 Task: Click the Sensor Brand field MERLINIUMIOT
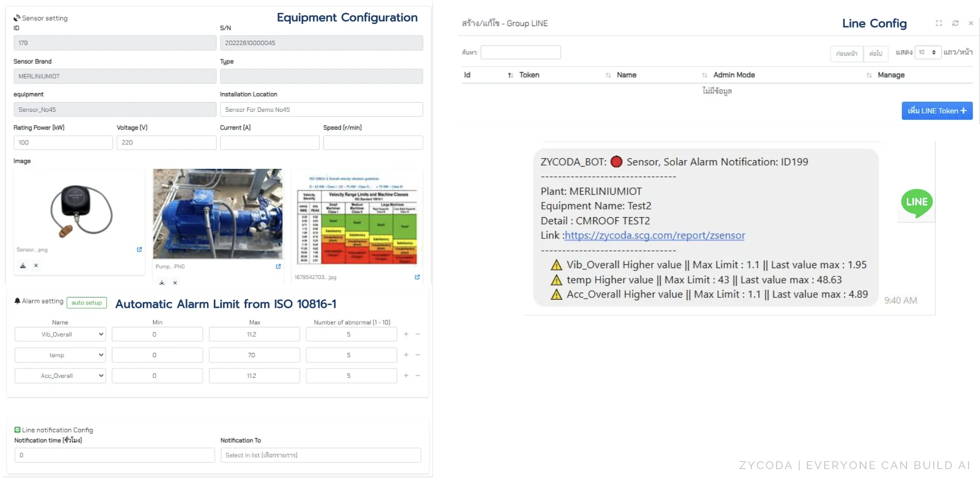[114, 77]
